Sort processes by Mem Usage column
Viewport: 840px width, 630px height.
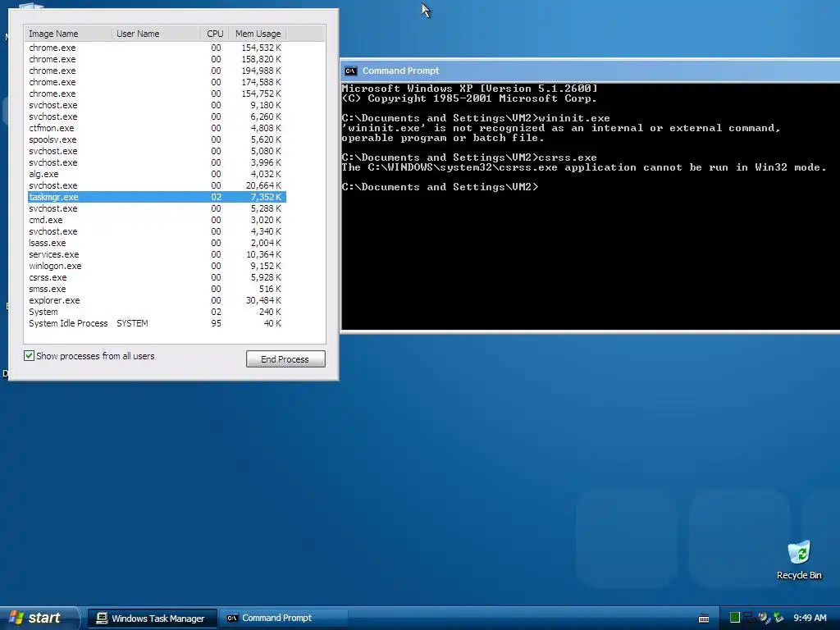258,34
